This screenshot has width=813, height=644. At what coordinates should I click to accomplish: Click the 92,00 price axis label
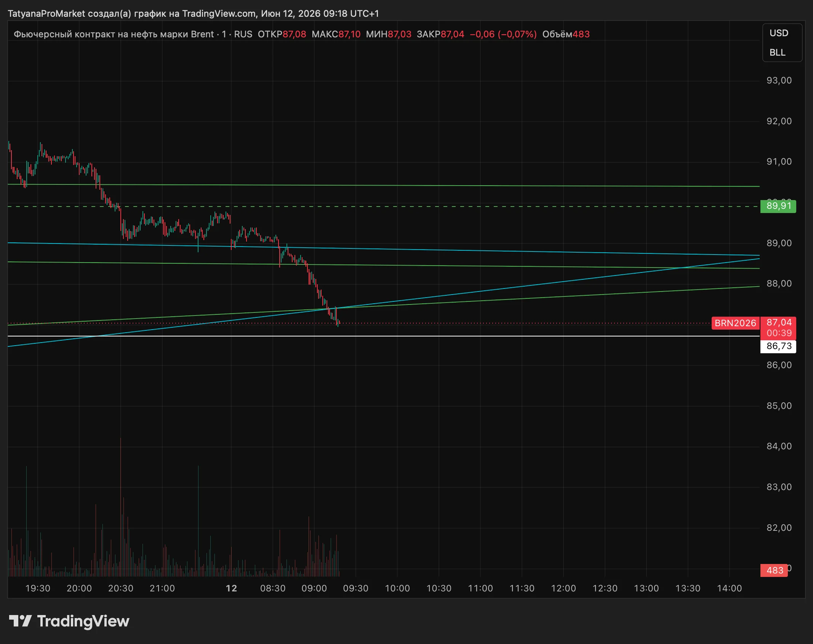pos(779,121)
